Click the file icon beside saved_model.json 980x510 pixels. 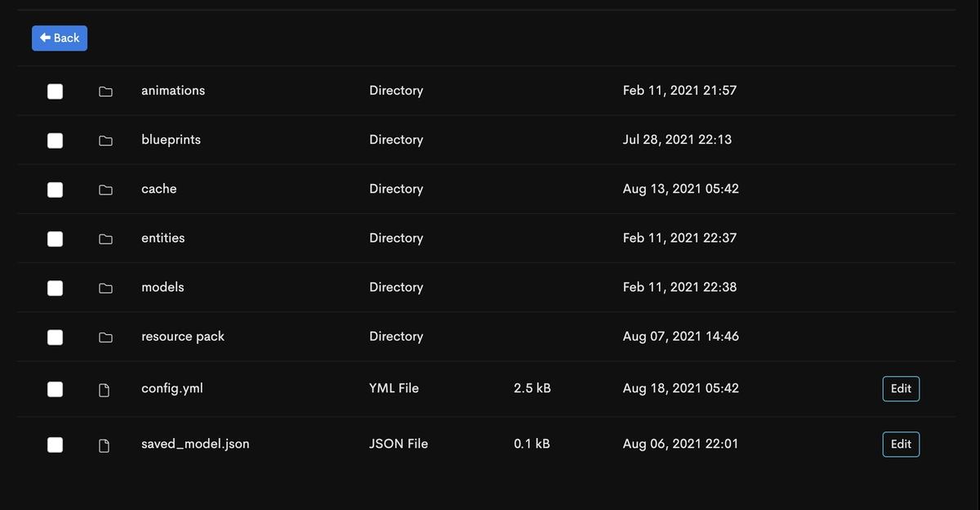(x=105, y=445)
